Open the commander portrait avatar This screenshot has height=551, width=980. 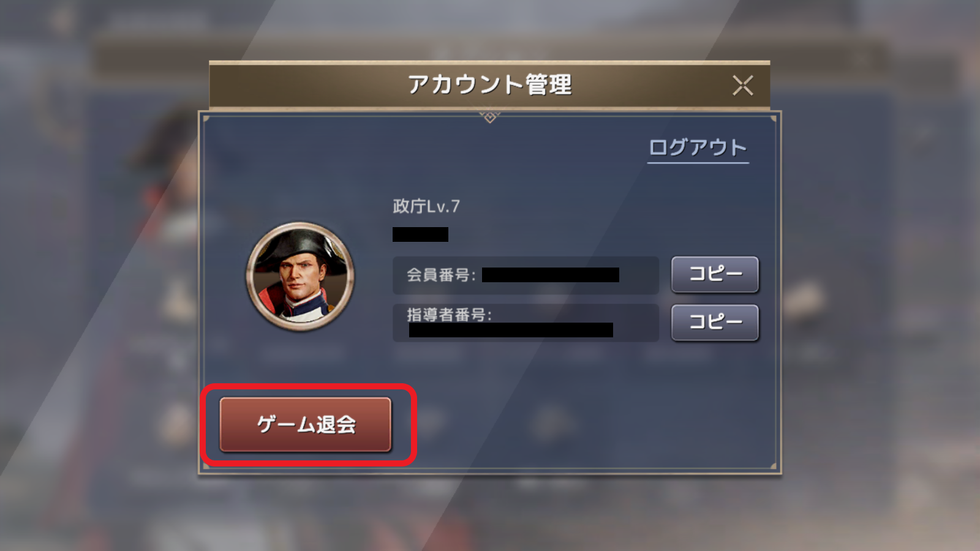pos(300,276)
